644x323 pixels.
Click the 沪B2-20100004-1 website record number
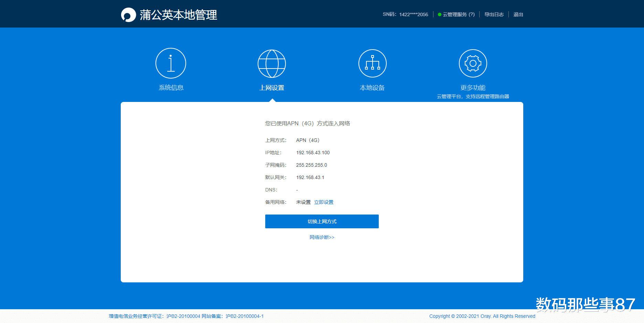[x=245, y=316]
